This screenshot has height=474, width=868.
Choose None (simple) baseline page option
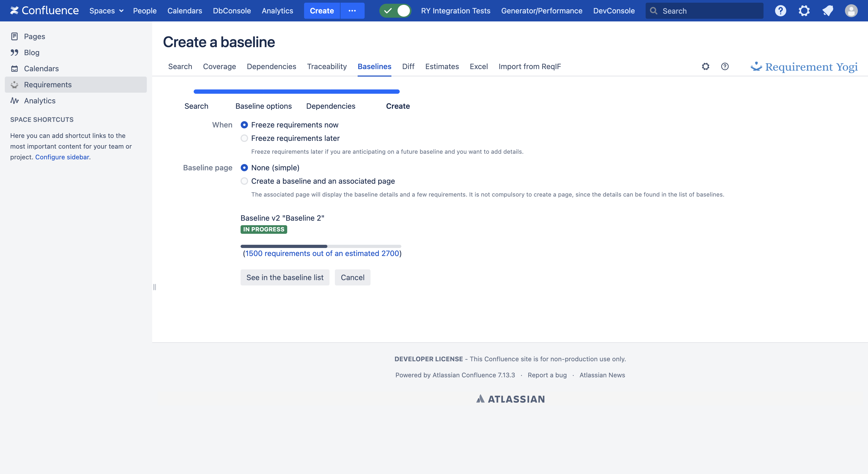click(x=244, y=168)
